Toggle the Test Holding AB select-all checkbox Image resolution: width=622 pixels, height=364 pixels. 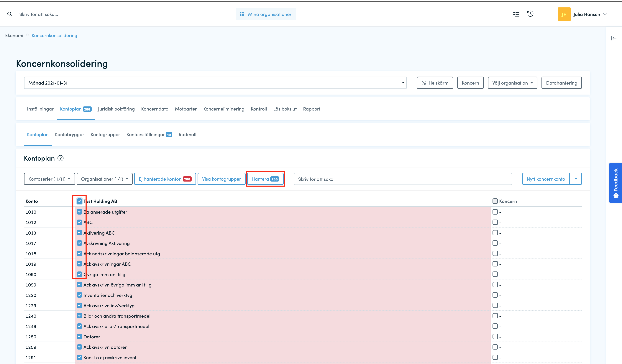[79, 201]
